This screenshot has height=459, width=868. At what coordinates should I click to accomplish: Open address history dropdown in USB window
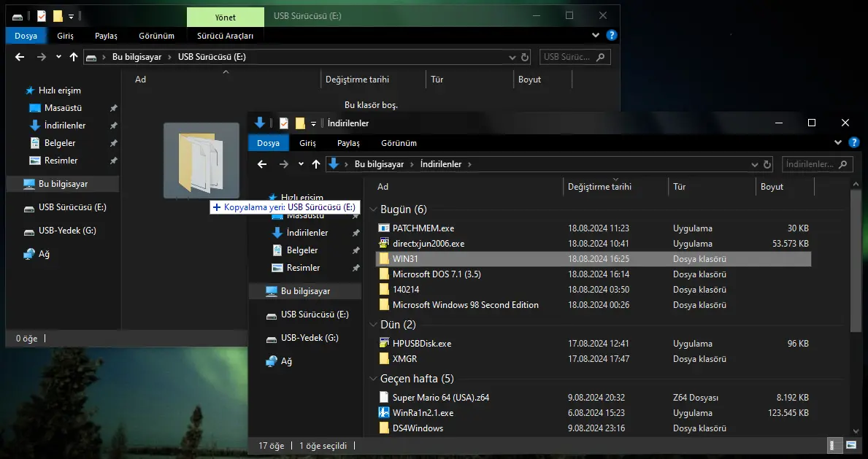(512, 57)
